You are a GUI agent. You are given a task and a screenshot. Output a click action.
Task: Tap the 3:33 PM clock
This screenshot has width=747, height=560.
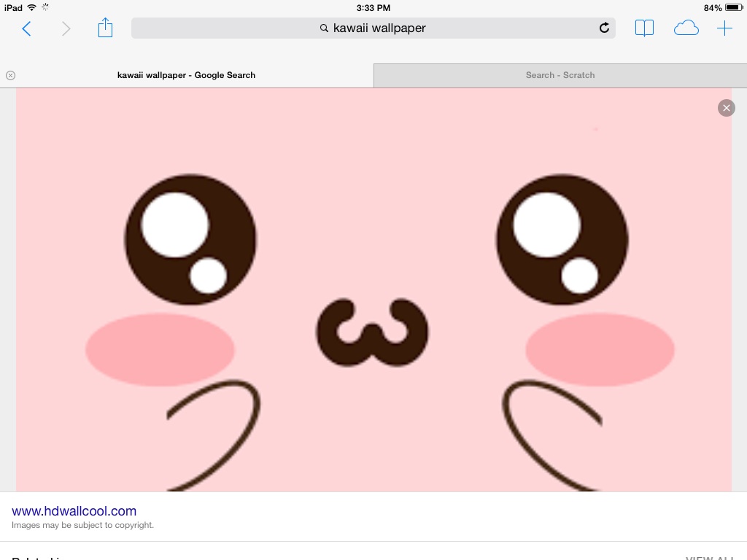[x=373, y=7]
